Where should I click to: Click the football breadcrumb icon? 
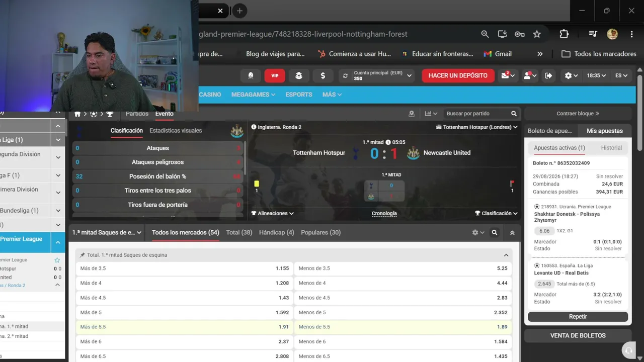pos(94,114)
